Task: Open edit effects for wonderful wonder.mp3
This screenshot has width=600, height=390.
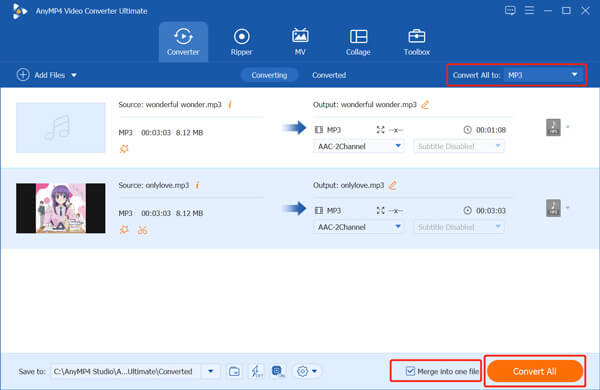Action: click(x=124, y=149)
